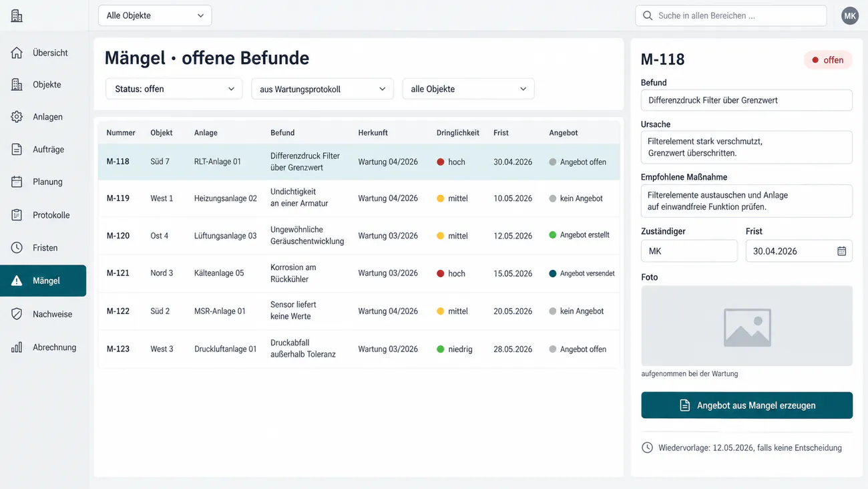Click the Abrechnung bar chart icon
868x489 pixels.
point(17,347)
